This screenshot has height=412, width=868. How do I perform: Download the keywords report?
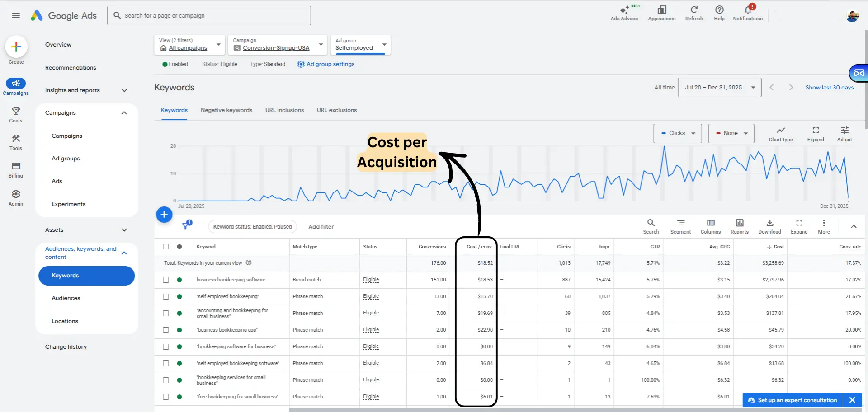(769, 226)
